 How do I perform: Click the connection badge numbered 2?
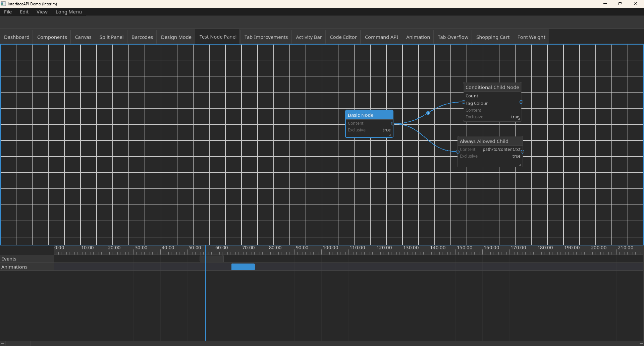pos(428,113)
